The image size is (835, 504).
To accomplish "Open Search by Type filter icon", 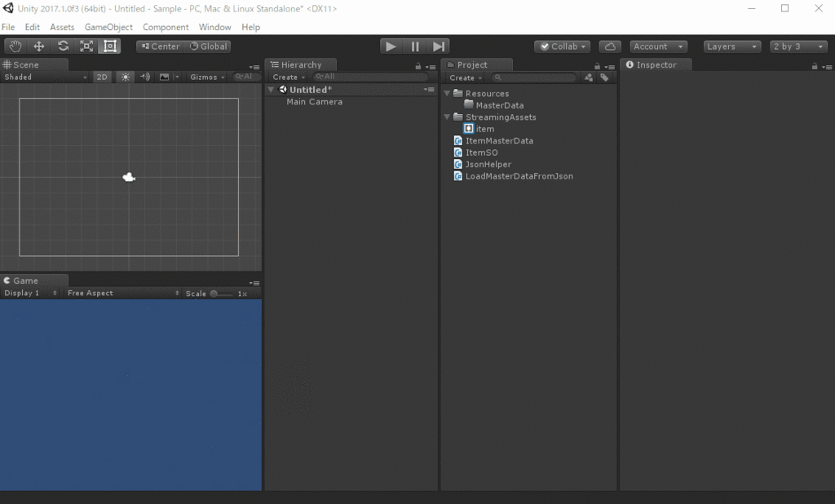I will [589, 77].
